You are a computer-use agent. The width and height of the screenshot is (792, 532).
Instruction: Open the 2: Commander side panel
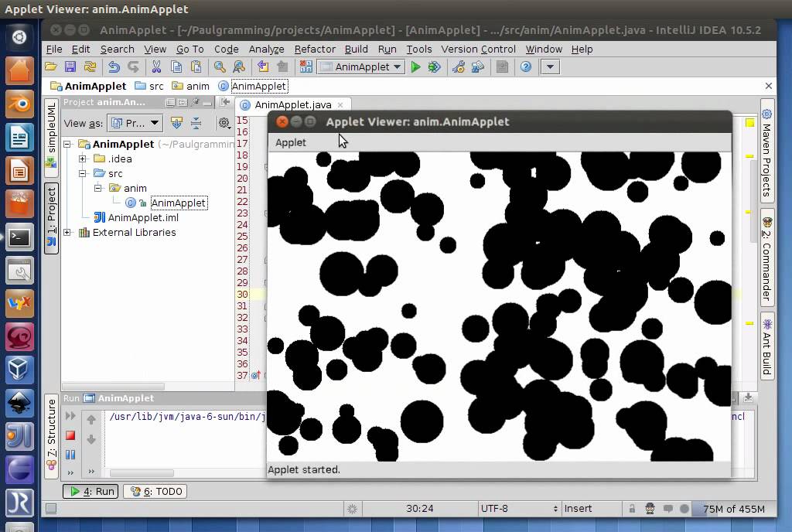(x=766, y=258)
